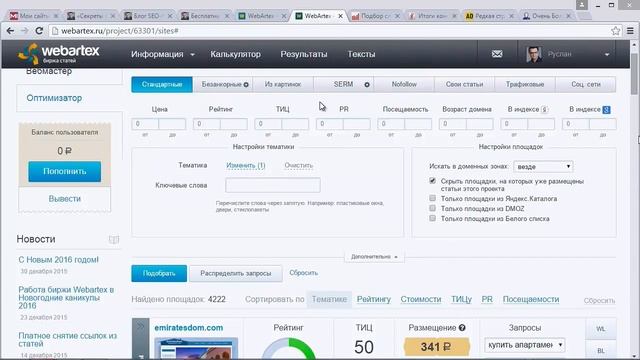Click the WL button for emiratesdom.com
This screenshot has height=360, width=640.
(600, 329)
